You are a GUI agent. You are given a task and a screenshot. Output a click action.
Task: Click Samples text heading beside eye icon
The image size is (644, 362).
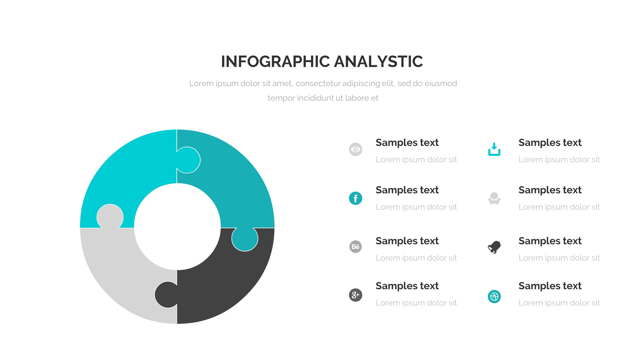[407, 143]
